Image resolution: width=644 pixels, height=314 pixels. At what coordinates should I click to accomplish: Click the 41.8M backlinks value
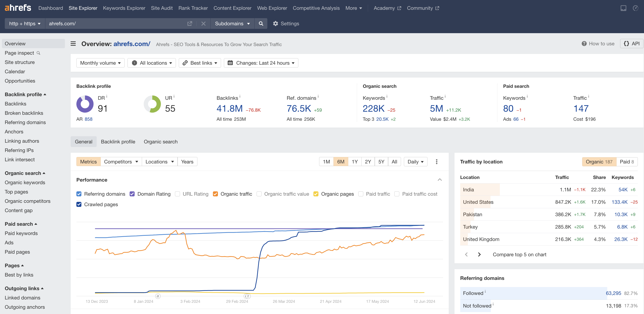pyautogui.click(x=229, y=109)
